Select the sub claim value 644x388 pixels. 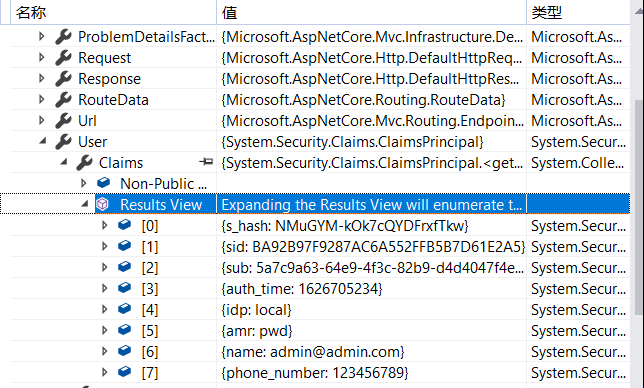373,268
